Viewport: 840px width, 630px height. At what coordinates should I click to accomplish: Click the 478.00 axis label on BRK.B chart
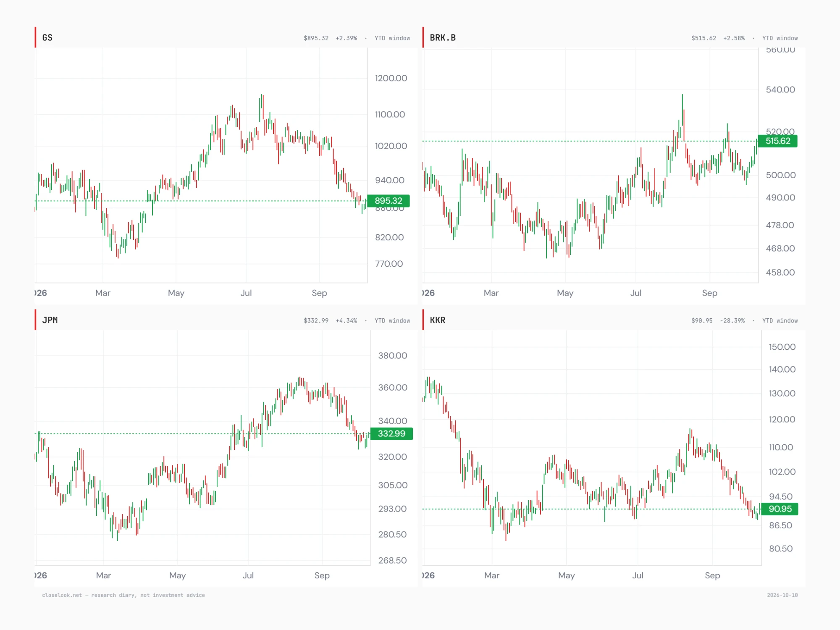pyautogui.click(x=780, y=225)
